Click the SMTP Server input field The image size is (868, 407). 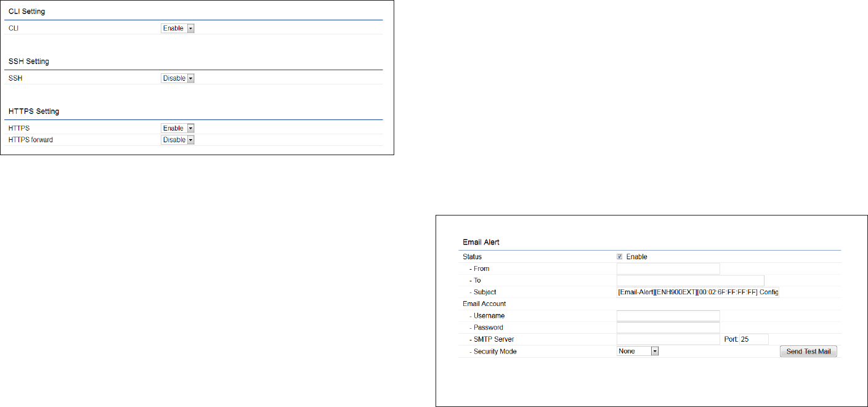click(x=668, y=339)
